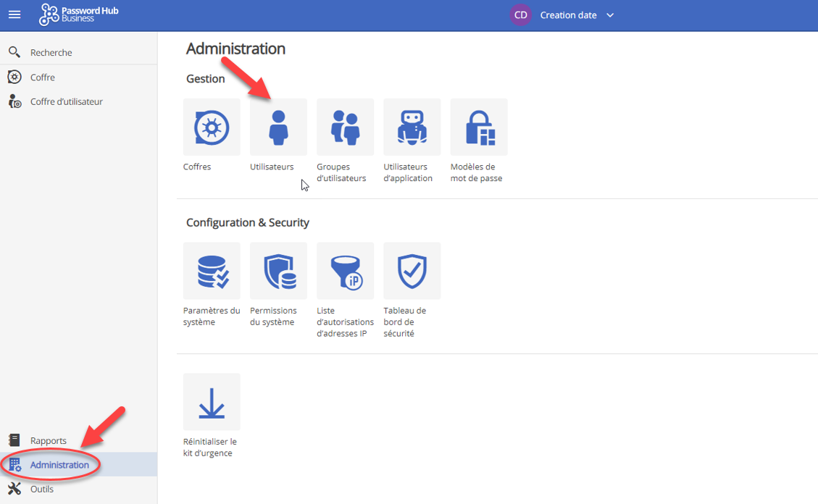Open Liste d'autorisations d'adresses IP icon
Image resolution: width=818 pixels, height=504 pixels.
click(x=345, y=271)
